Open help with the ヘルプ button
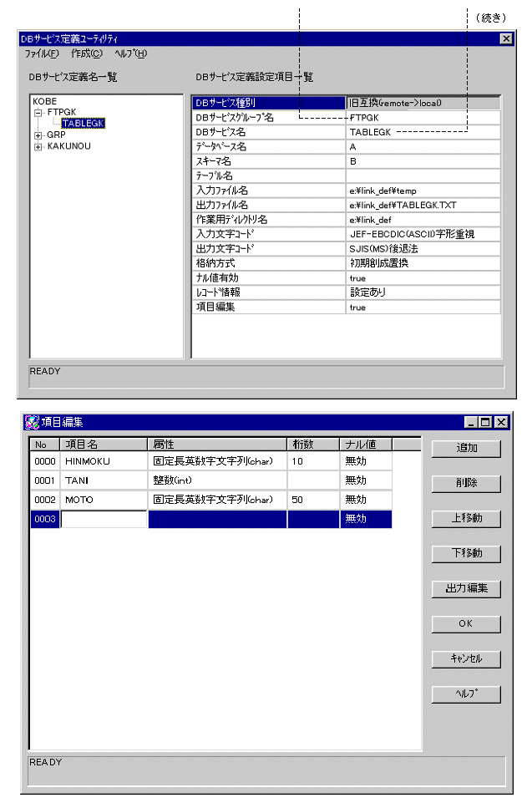 466,694
